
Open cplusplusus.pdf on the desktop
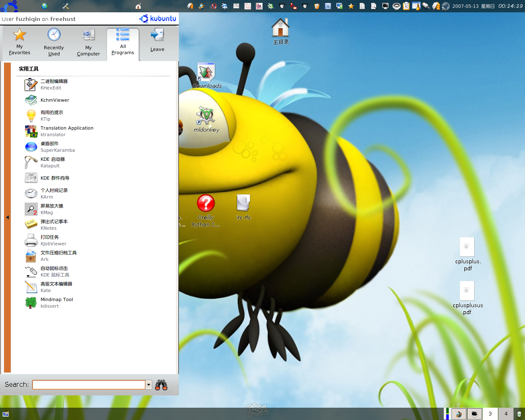pyautogui.click(x=468, y=298)
